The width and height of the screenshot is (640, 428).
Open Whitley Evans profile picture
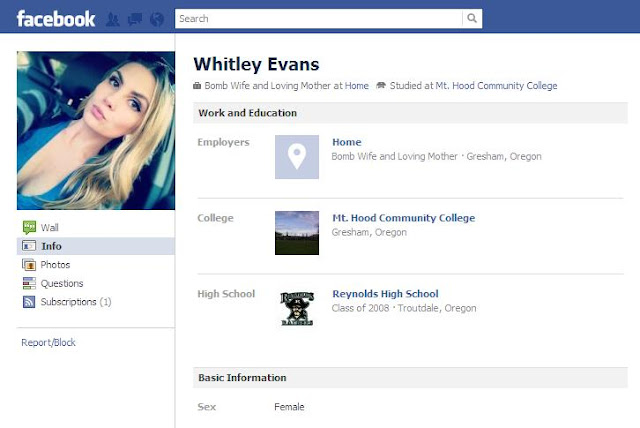[x=96, y=131]
